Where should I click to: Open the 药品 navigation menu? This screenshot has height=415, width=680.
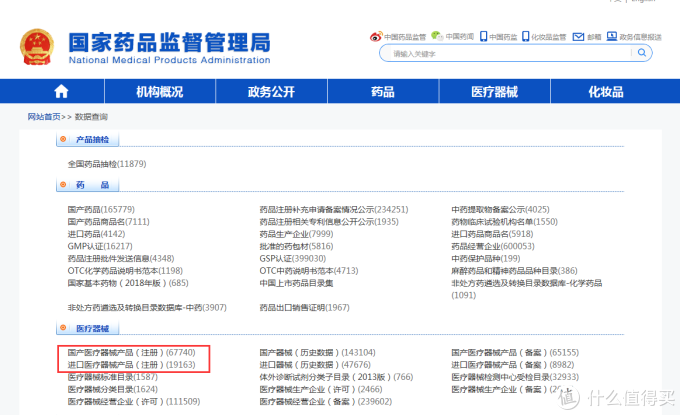(383, 91)
